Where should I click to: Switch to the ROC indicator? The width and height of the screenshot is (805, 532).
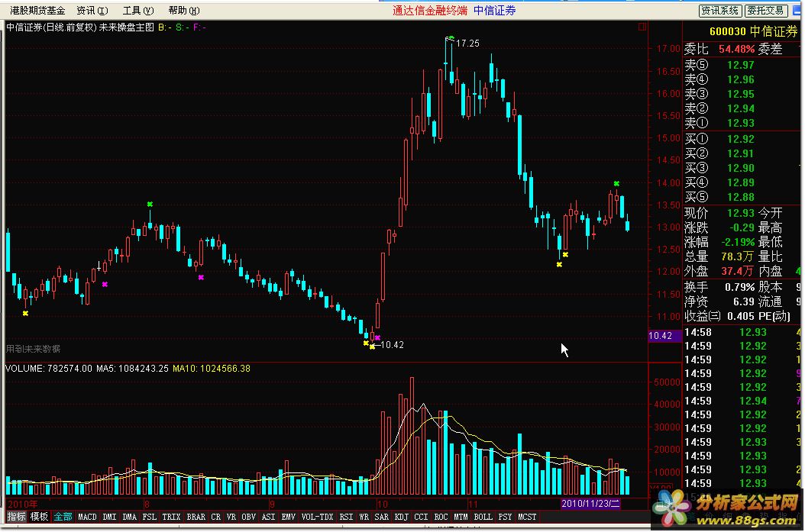coord(441,517)
